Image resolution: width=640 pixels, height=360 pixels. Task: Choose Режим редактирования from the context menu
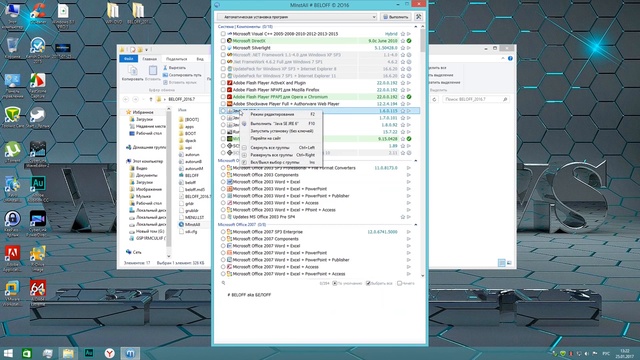pyautogui.click(x=281, y=114)
